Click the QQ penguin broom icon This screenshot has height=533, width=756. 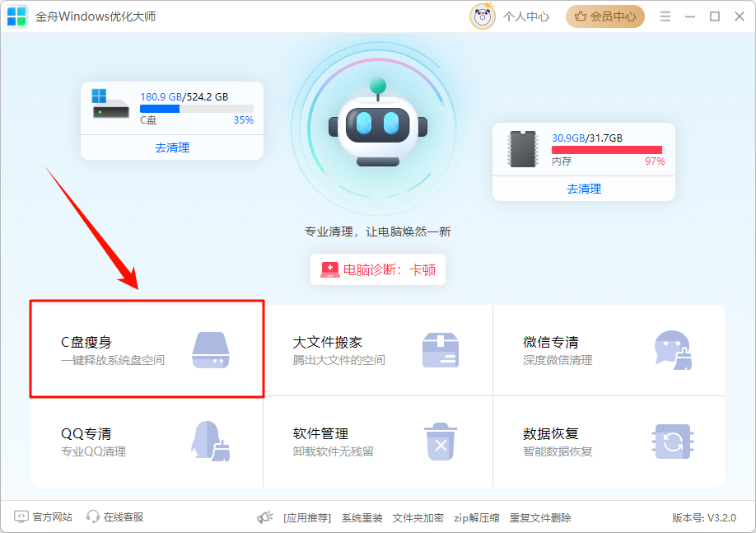point(211,441)
